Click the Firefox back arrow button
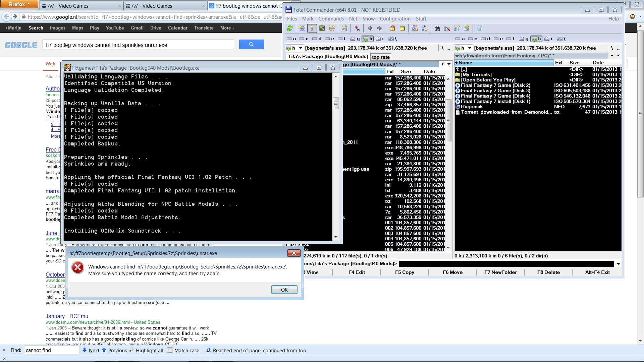The width and height of the screenshot is (644, 362). point(6,16)
